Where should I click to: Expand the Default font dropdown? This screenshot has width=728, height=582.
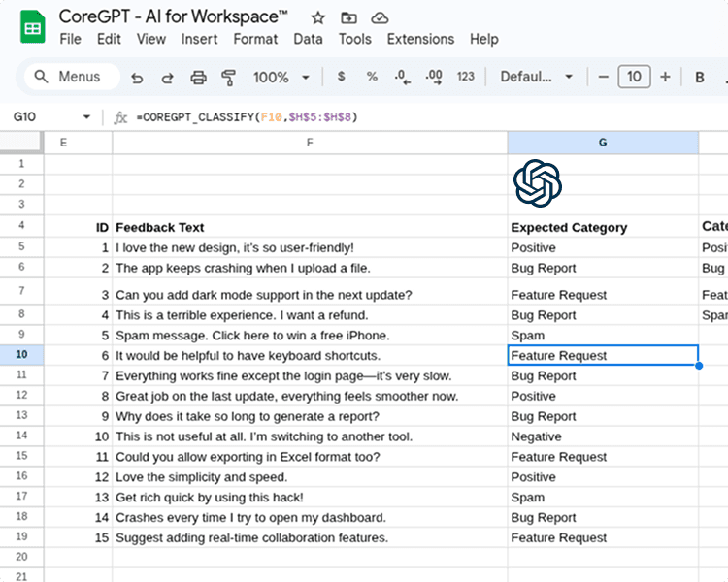[537, 78]
